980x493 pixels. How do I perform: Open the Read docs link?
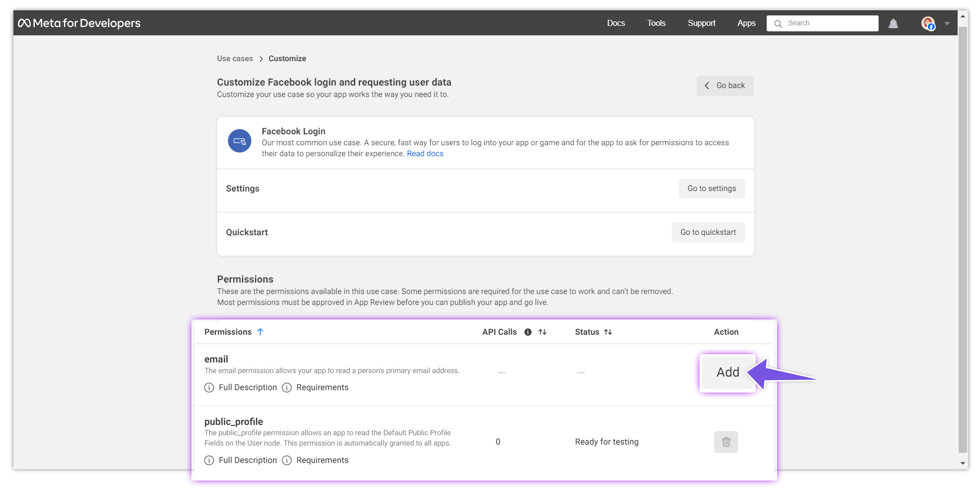(425, 153)
